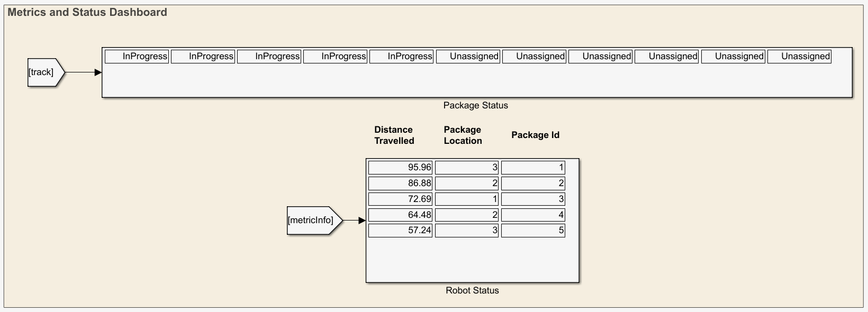Image resolution: width=868 pixels, height=312 pixels.
Task: Select the Package Id cell showing 5
Action: [x=533, y=231]
